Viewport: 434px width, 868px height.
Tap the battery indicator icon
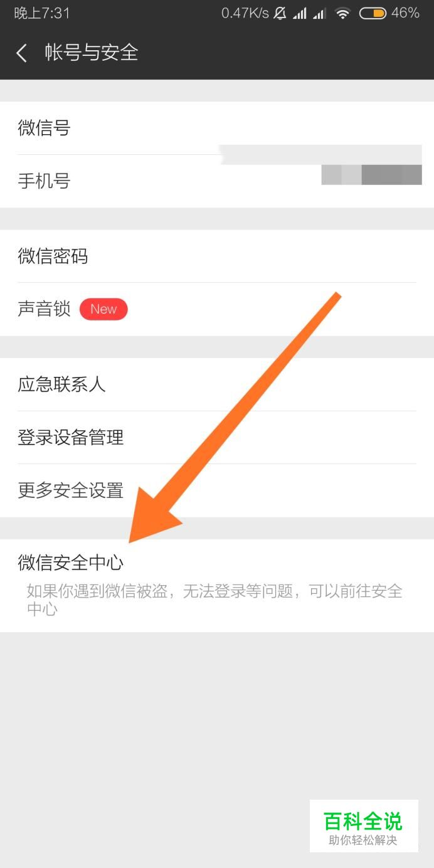(373, 13)
